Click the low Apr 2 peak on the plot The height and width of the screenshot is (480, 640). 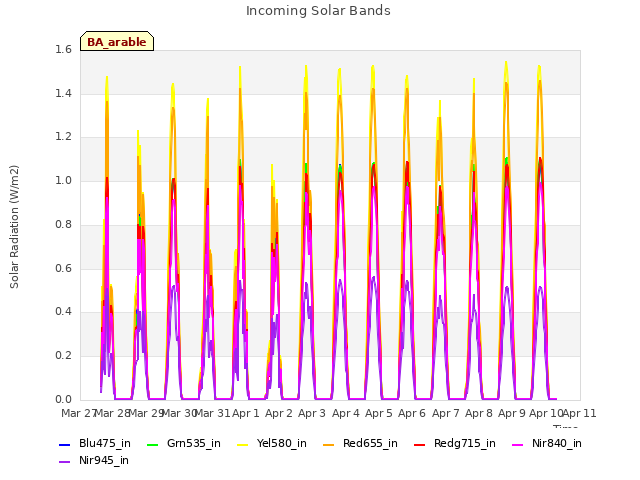pos(272,167)
